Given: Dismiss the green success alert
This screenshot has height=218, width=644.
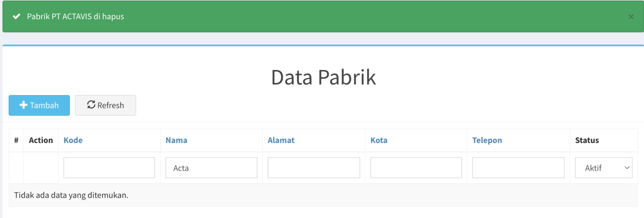Looking at the screenshot, I should [x=631, y=17].
